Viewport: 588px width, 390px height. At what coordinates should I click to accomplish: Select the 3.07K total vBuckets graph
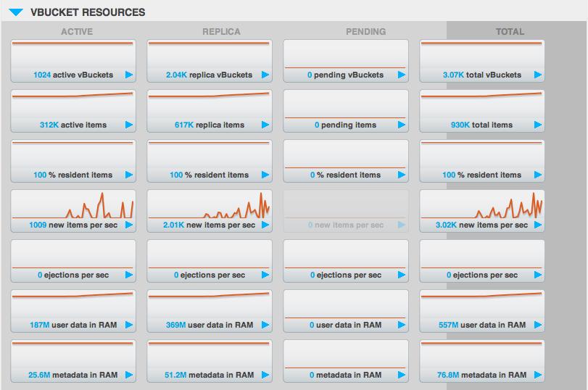tap(481, 52)
